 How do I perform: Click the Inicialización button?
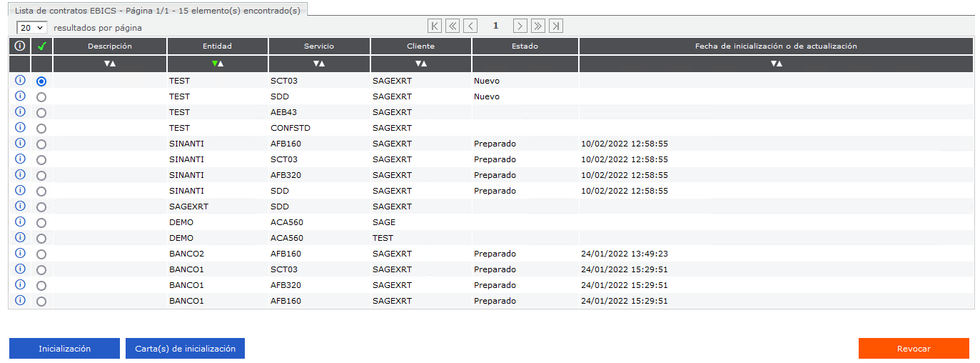coord(64,349)
